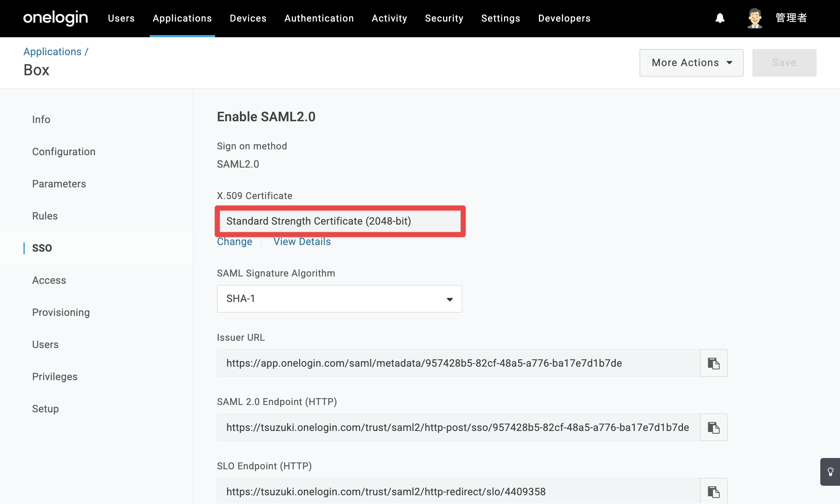Image resolution: width=840 pixels, height=504 pixels.
Task: Click the Applications breadcrumb link
Action: [53, 51]
